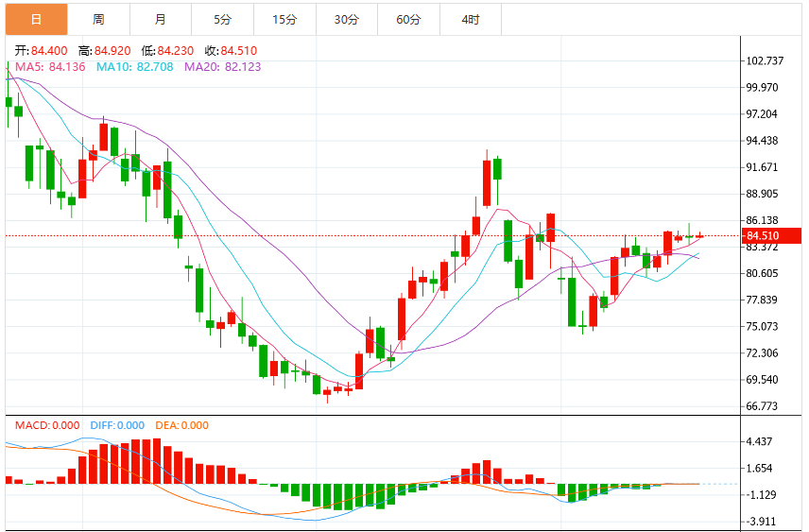The height and width of the screenshot is (532, 809).
Task: Switch to the 周 weekly tab
Action: [98, 20]
